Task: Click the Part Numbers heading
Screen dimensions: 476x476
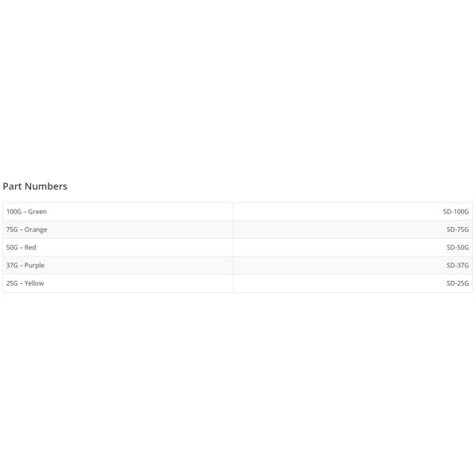Action: point(35,186)
